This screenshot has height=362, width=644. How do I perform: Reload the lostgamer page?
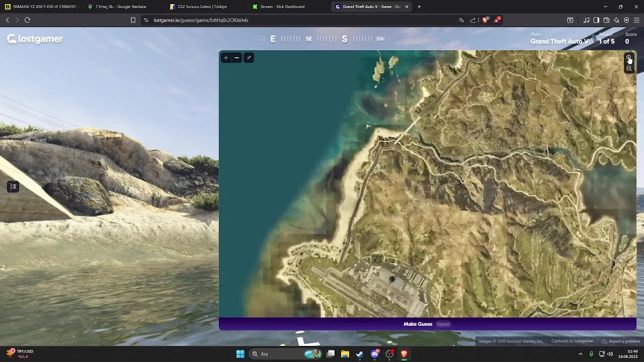(x=28, y=20)
